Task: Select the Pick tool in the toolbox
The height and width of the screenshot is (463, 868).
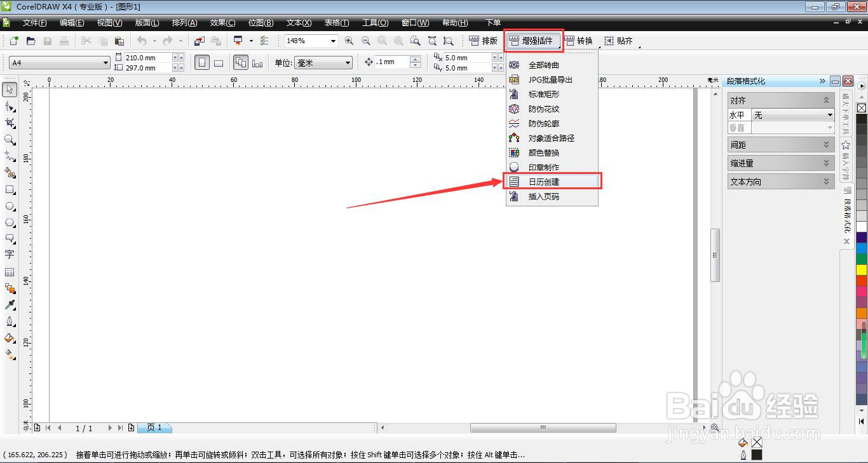Action: click(x=10, y=90)
